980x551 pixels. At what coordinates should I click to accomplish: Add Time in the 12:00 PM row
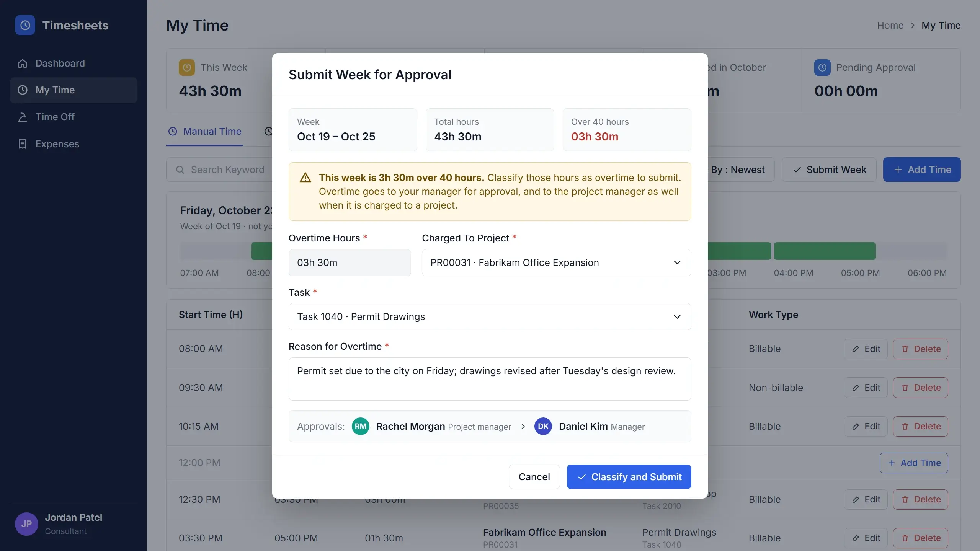[914, 463]
